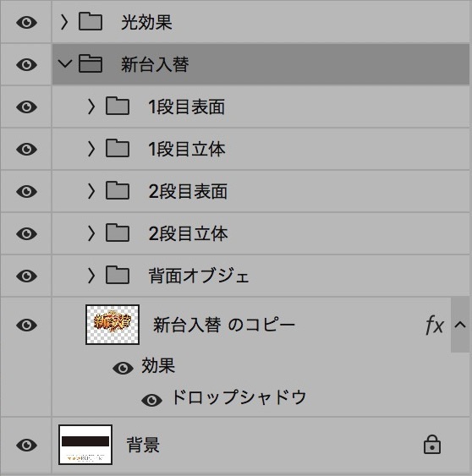Click the 光効果 folder icon
The image size is (472, 476).
point(91,21)
